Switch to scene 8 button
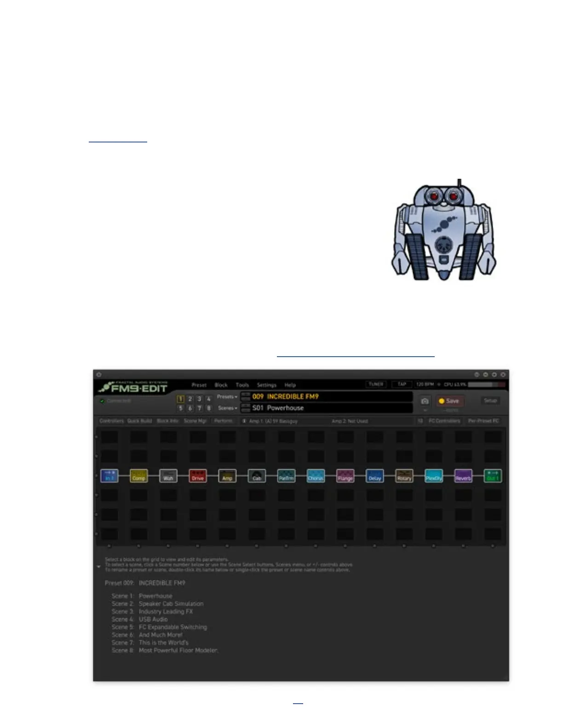Image resolution: width=563 pixels, height=728 pixels. click(x=208, y=408)
